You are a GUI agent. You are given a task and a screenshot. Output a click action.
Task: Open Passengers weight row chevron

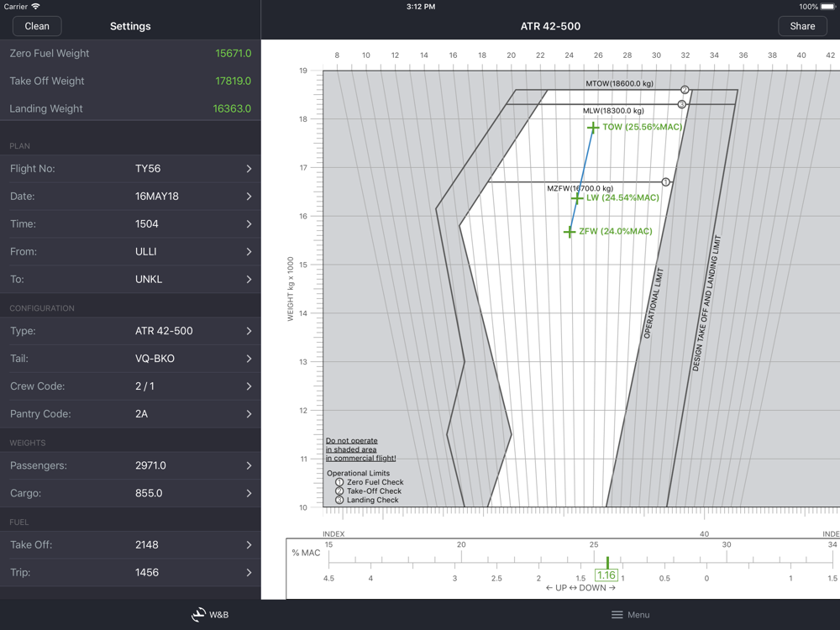[249, 465]
